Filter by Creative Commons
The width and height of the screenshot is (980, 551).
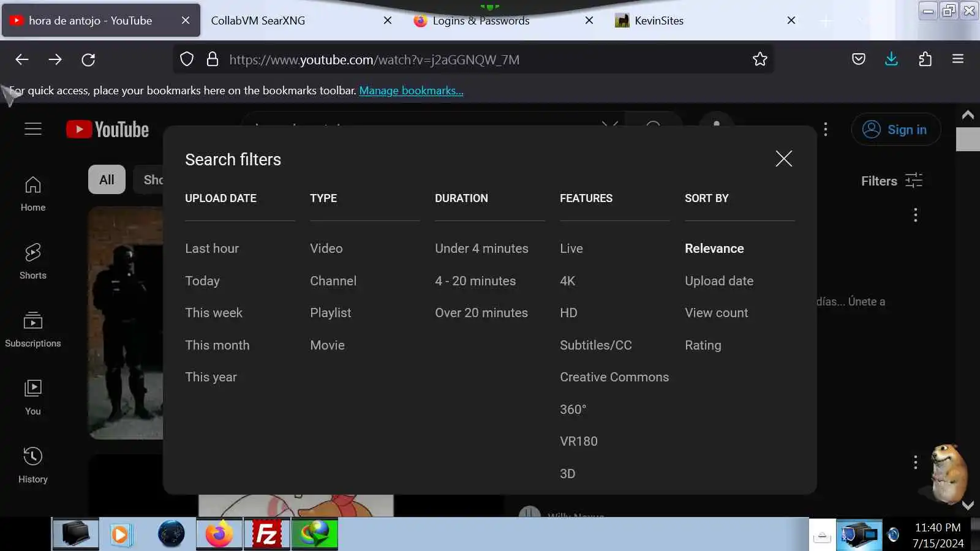(x=614, y=377)
